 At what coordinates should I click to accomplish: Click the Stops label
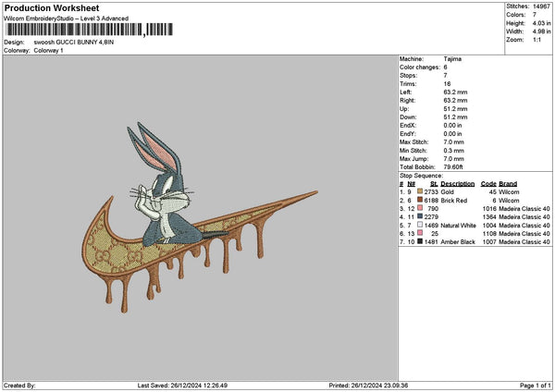click(409, 76)
